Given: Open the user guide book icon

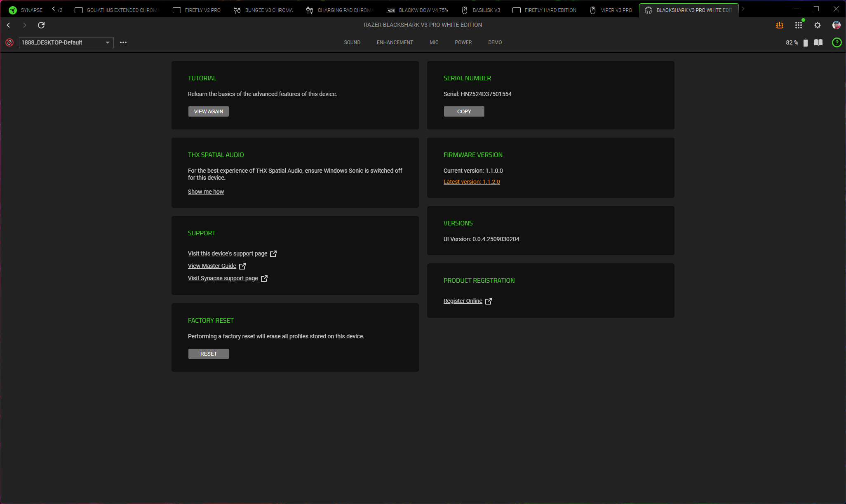Looking at the screenshot, I should (x=818, y=42).
